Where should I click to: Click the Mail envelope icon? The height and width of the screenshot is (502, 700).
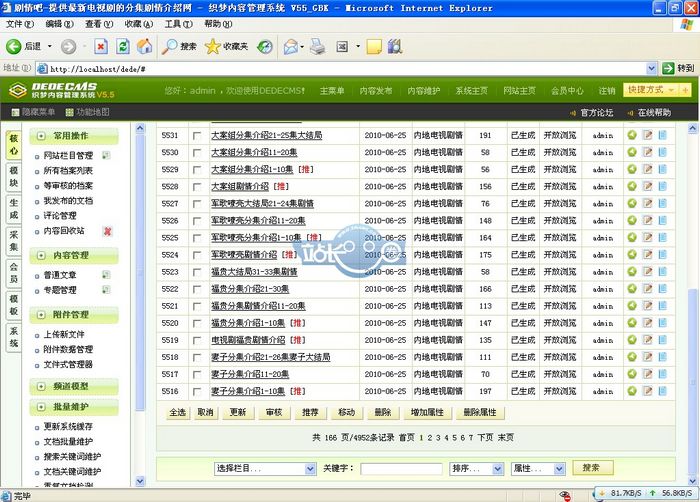(291, 46)
